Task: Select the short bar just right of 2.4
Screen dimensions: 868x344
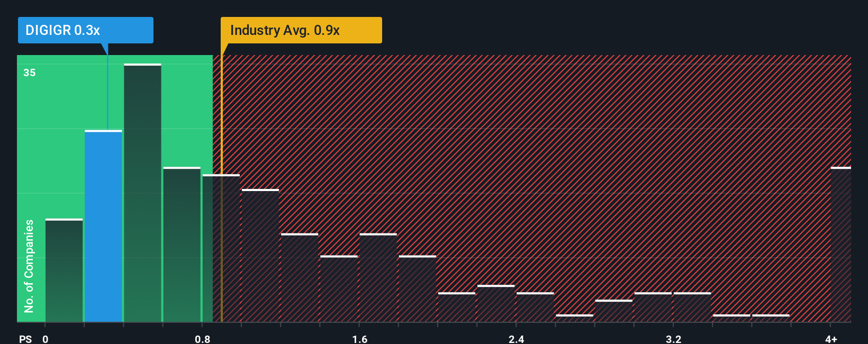Action: pos(535,307)
